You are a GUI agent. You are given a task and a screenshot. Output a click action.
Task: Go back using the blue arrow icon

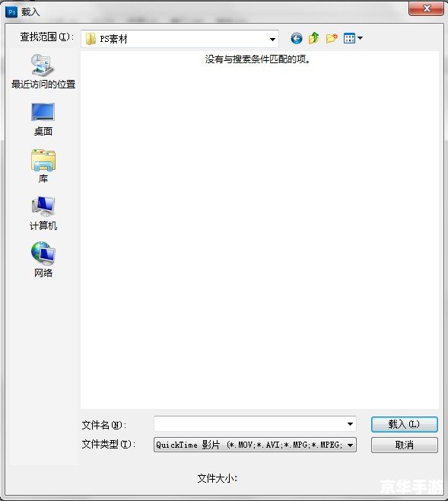tap(297, 39)
